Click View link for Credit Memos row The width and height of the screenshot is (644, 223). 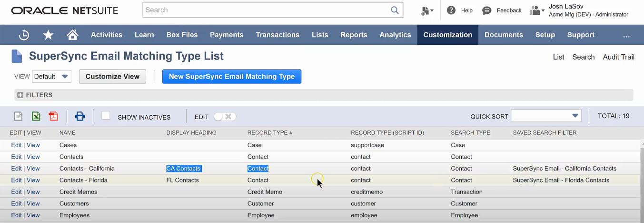click(33, 192)
